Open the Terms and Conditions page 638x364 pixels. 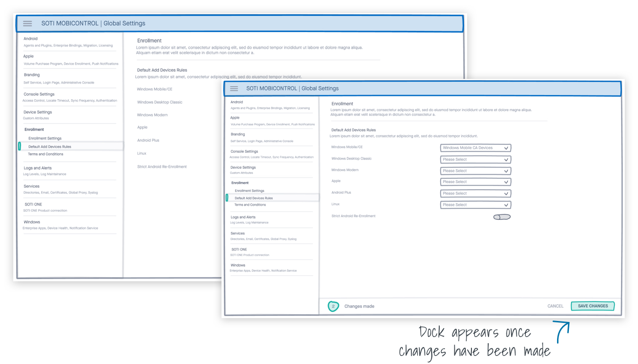pos(251,204)
